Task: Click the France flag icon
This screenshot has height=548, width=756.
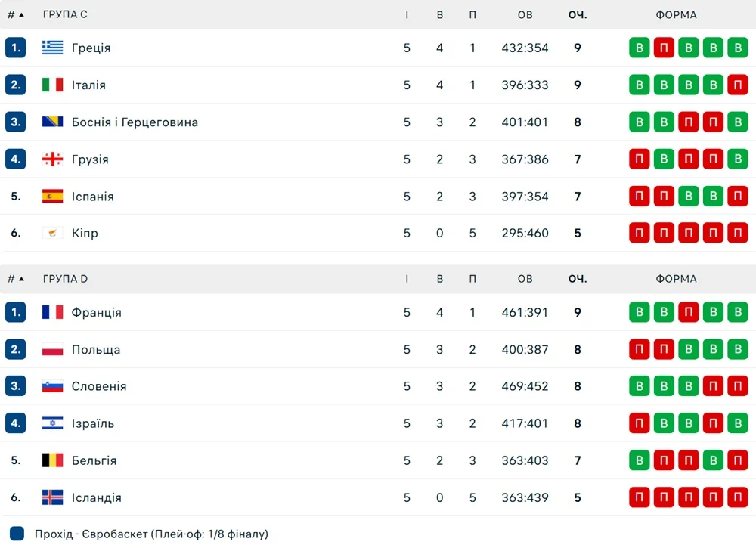Action: pos(52,312)
